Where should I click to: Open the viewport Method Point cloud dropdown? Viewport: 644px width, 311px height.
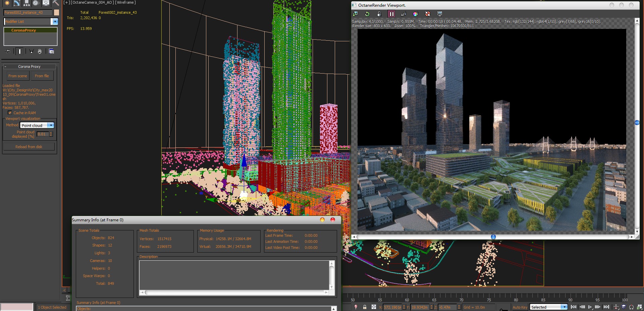37,125
